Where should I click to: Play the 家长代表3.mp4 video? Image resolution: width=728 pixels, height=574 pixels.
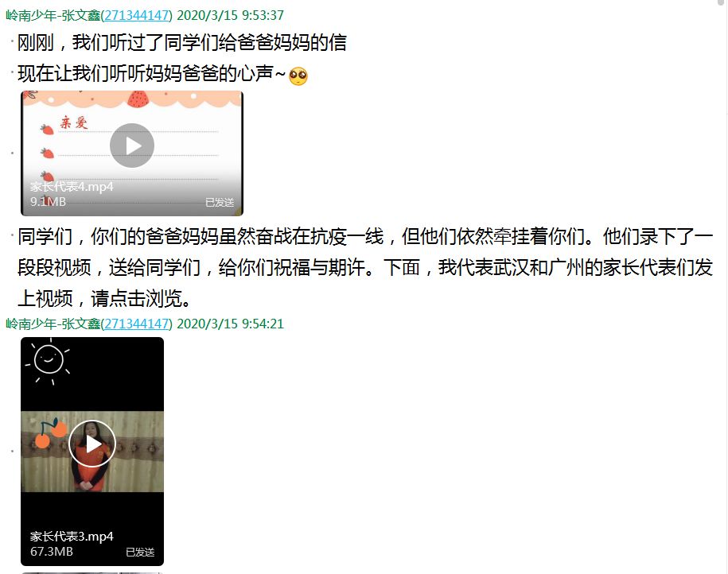click(x=92, y=444)
